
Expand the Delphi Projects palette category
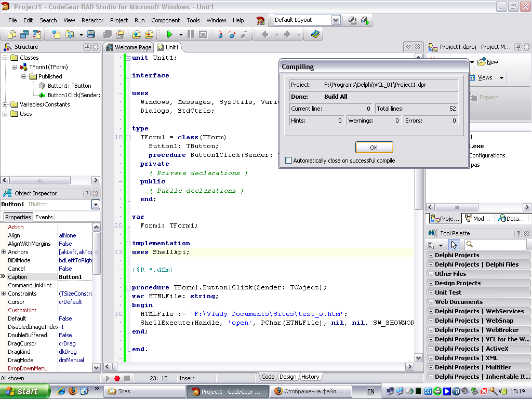(x=430, y=255)
